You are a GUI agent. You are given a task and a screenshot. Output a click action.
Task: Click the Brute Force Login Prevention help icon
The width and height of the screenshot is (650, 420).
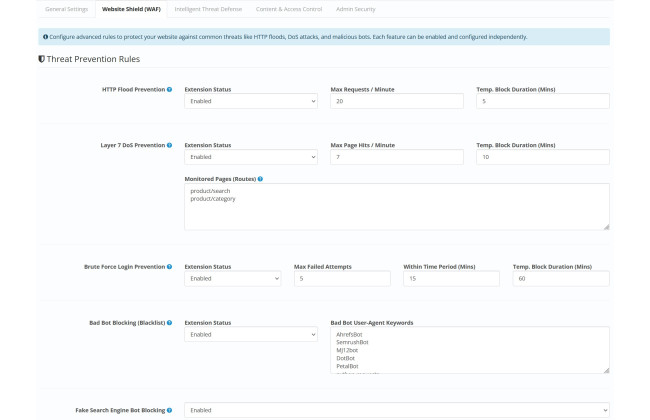point(170,267)
